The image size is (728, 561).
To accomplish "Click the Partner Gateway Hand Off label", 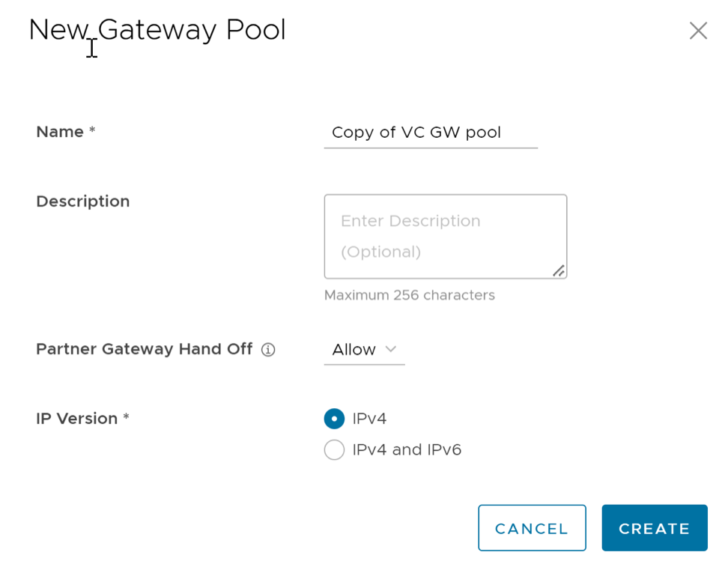I will click(145, 349).
